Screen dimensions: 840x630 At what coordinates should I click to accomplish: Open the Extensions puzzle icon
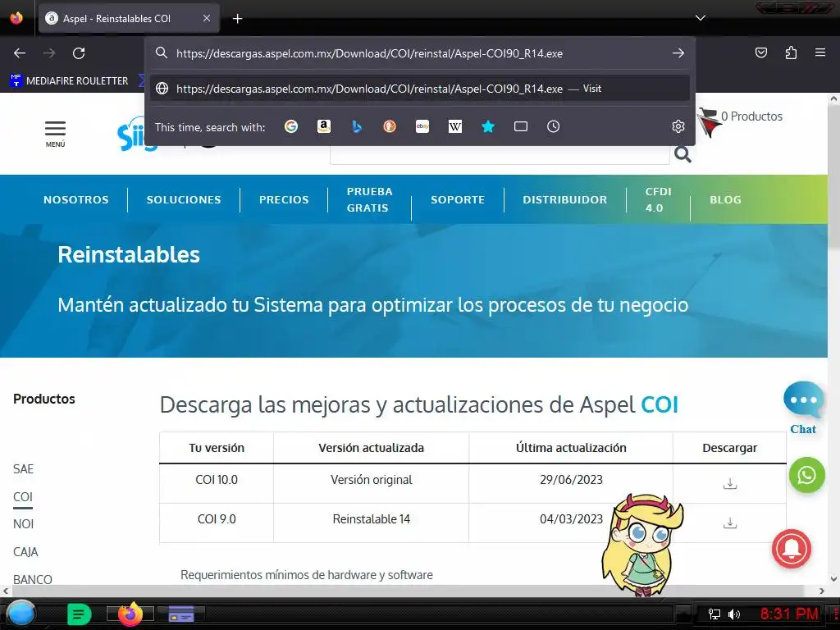click(791, 52)
